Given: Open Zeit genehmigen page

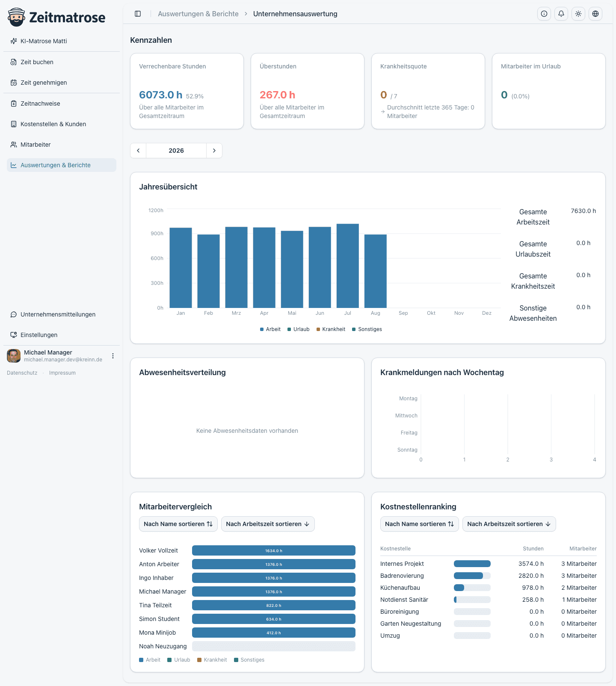Looking at the screenshot, I should click(62, 83).
